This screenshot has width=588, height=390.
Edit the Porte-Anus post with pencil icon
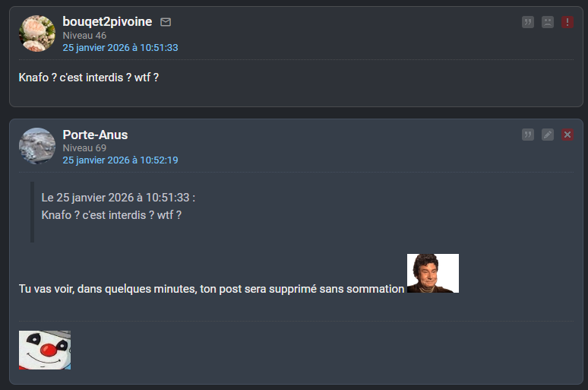coord(548,135)
